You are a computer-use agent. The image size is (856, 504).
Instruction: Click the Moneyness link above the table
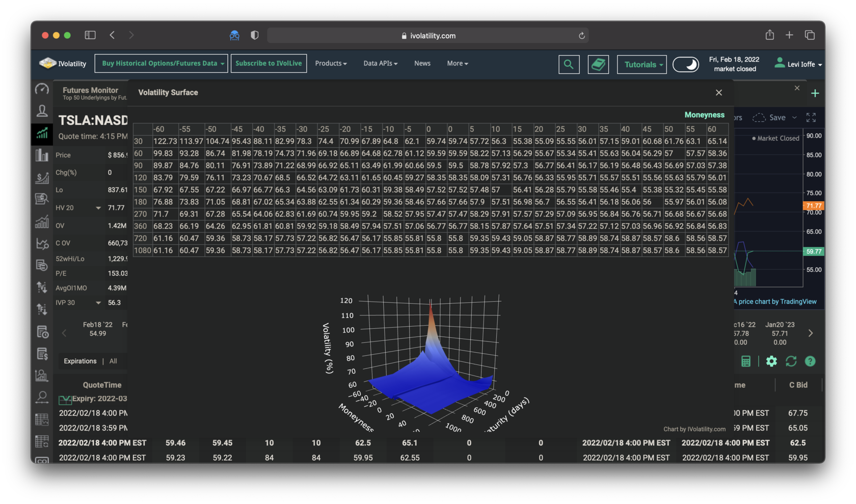(x=704, y=115)
